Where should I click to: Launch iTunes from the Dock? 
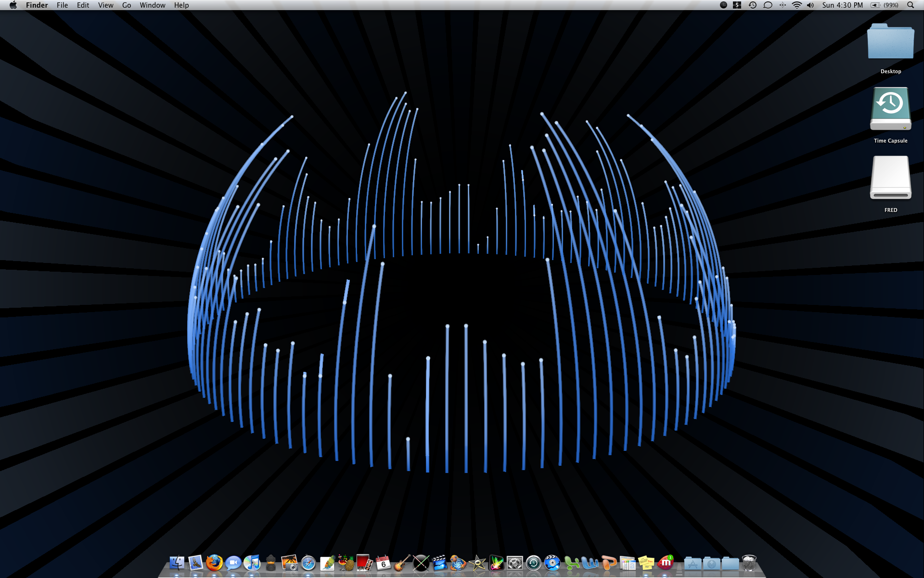(252, 563)
